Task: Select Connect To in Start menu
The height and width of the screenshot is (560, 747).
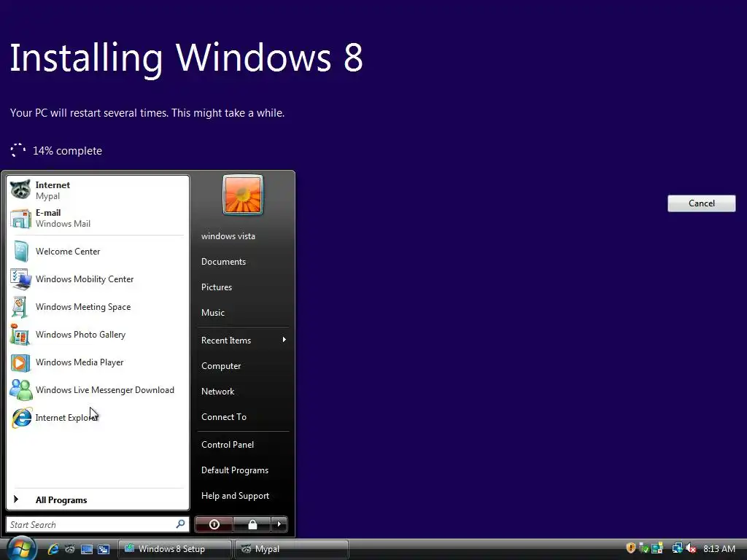Action: [x=243, y=416]
